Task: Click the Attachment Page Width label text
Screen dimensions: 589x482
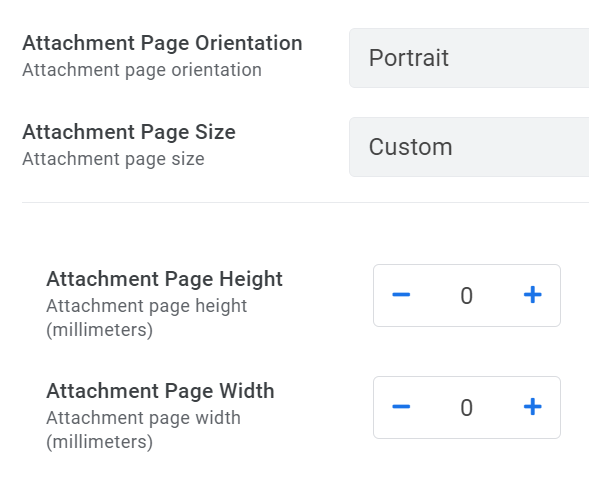Action: click(160, 391)
